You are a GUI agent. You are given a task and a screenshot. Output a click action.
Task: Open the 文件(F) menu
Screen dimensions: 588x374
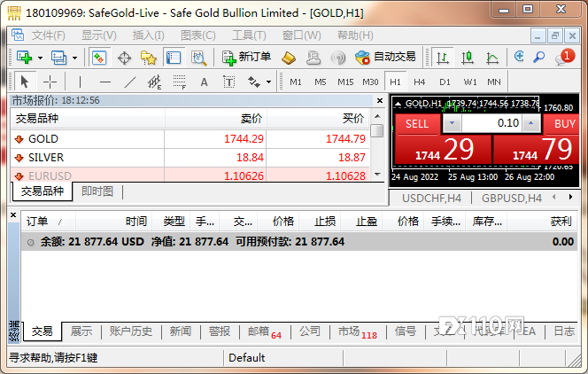tap(48, 35)
